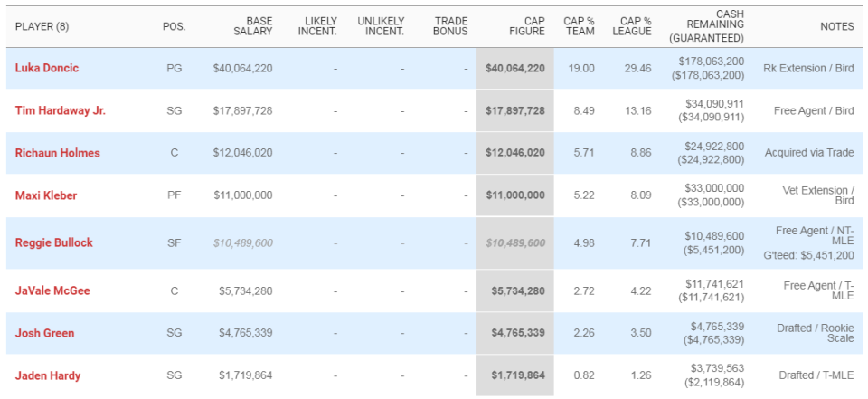Sort by the Cap Figure header
Image resolution: width=868 pixels, height=399 pixels.
(527, 25)
